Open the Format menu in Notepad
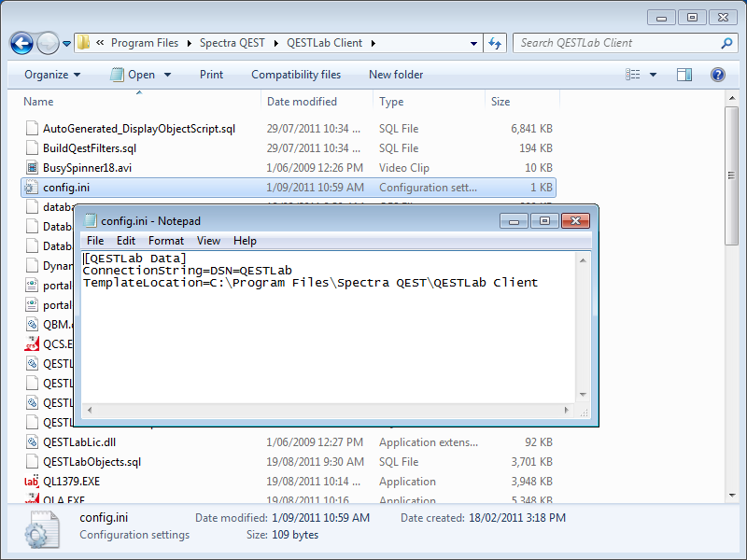 tap(166, 241)
